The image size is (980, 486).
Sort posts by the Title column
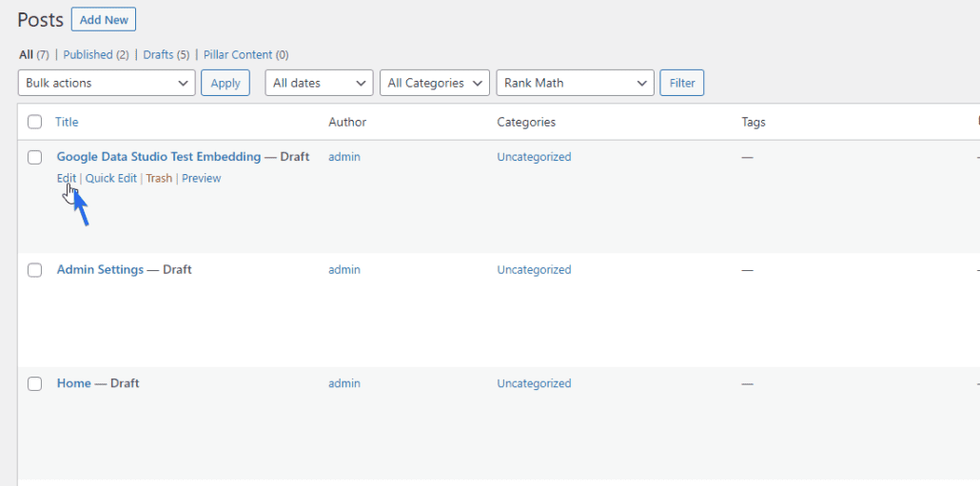click(67, 122)
